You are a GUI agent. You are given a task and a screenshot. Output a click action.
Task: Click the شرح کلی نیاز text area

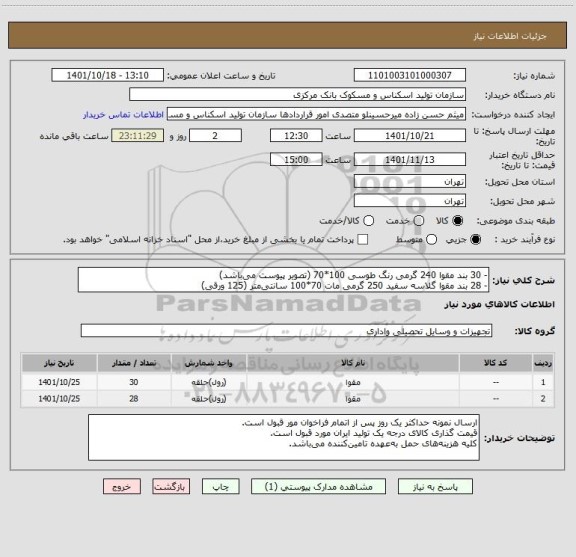pyautogui.click(x=284, y=280)
